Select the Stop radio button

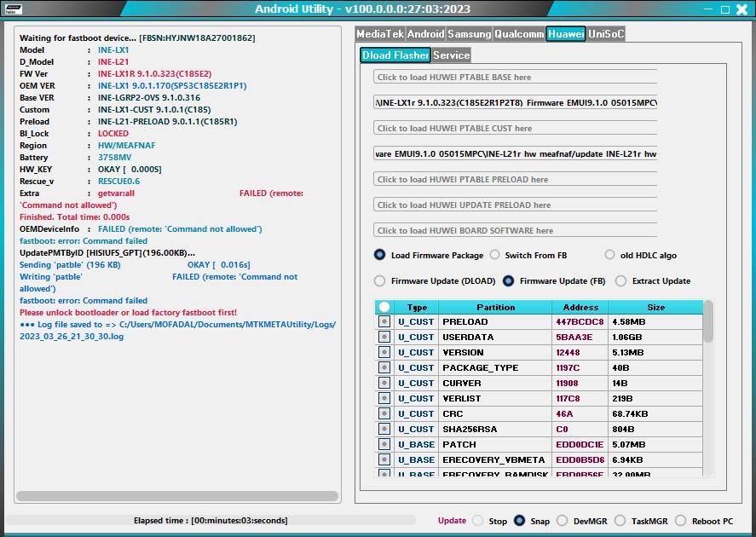[x=478, y=521]
